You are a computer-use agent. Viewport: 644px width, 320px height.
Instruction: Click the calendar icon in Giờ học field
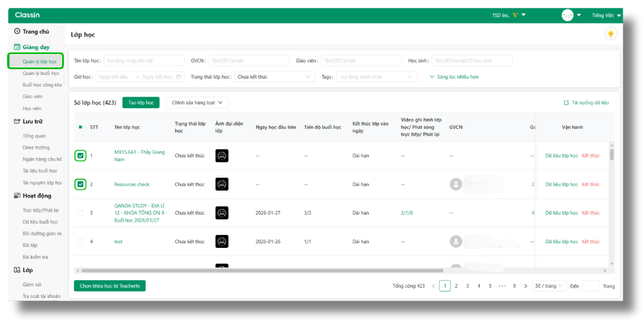(179, 77)
